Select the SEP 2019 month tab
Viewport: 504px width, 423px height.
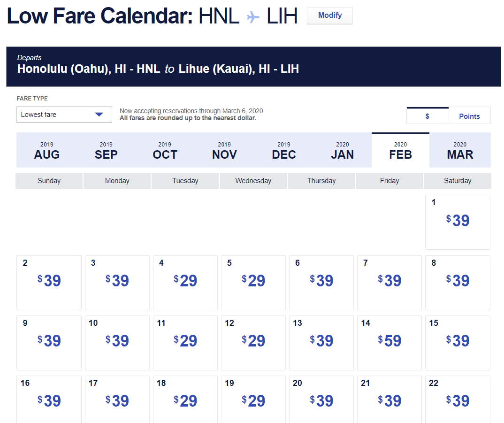106,150
